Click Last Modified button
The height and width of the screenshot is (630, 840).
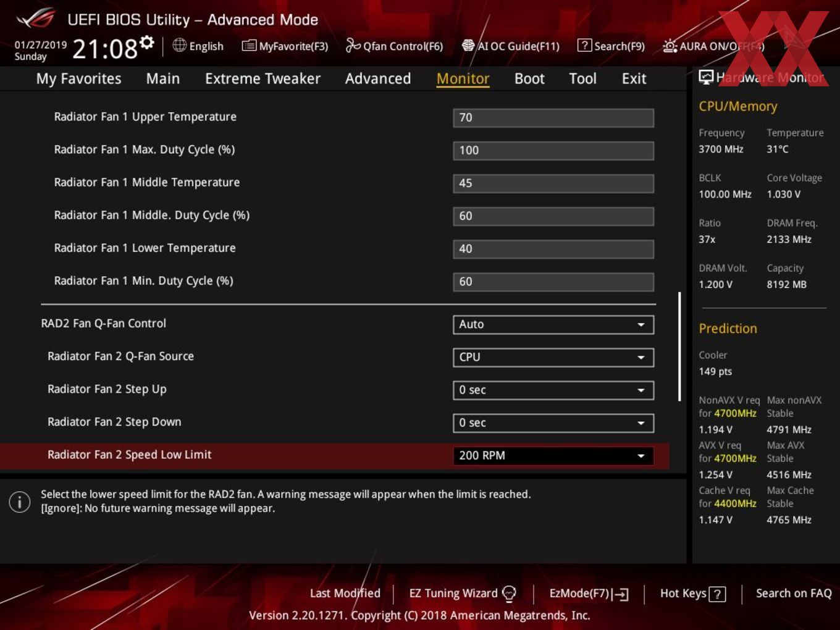345,593
